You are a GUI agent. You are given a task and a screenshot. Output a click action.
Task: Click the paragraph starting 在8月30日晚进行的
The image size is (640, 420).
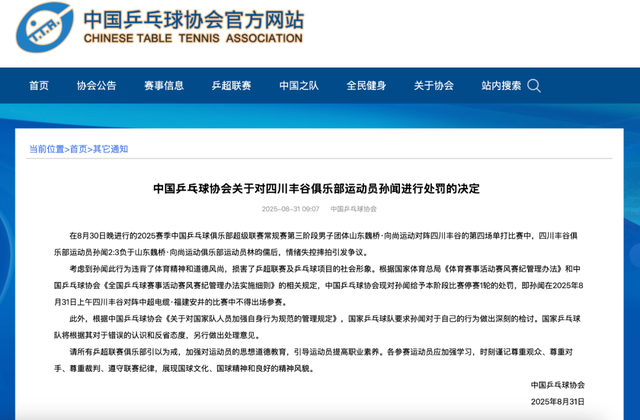click(x=316, y=244)
